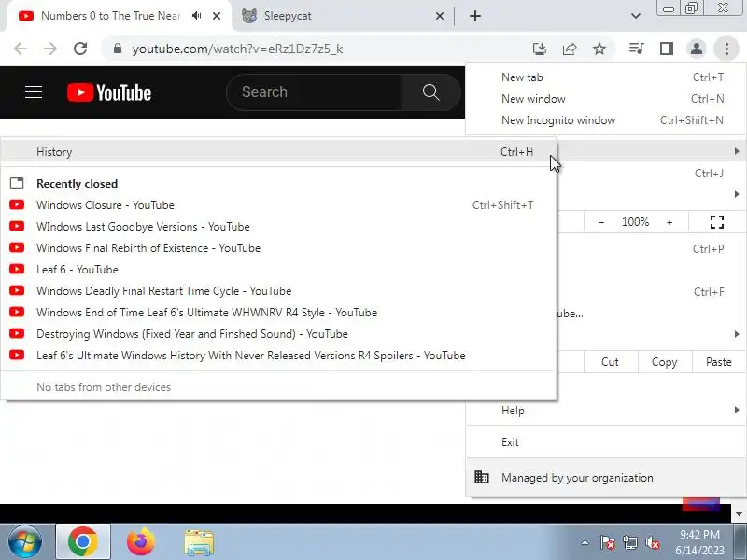Open the media control icon in toolbar
The image size is (747, 560).
[x=637, y=49]
